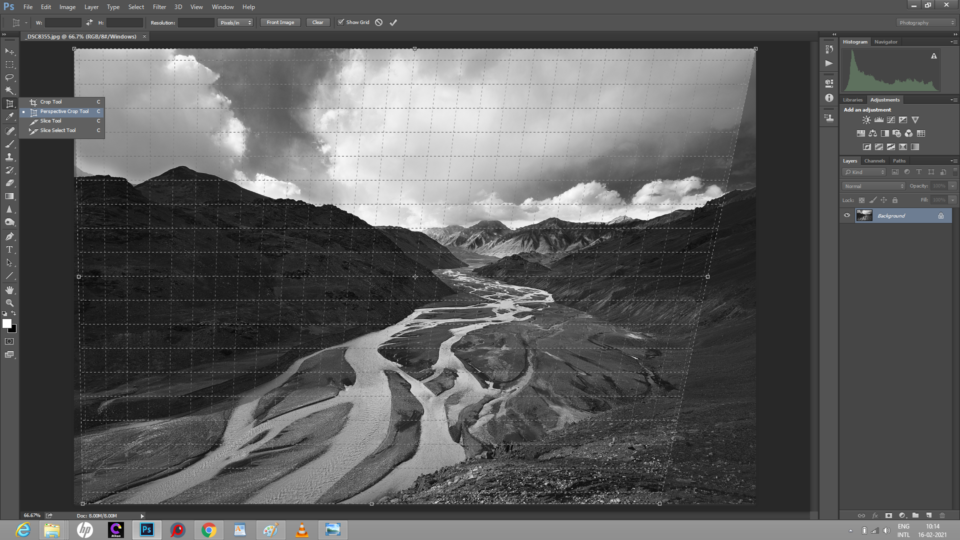The height and width of the screenshot is (540, 960).
Task: Select the Rectangular Marquee tool
Action: pyautogui.click(x=10, y=65)
